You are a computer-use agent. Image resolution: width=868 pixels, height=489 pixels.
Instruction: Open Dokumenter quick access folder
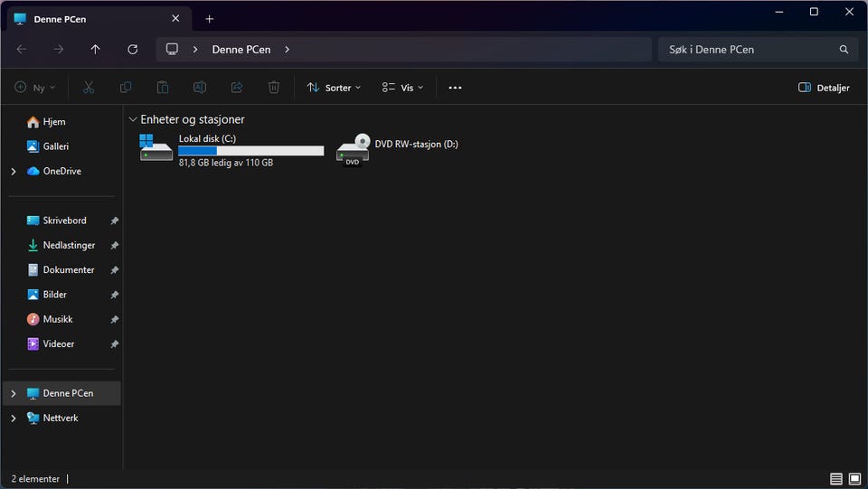[62, 270]
